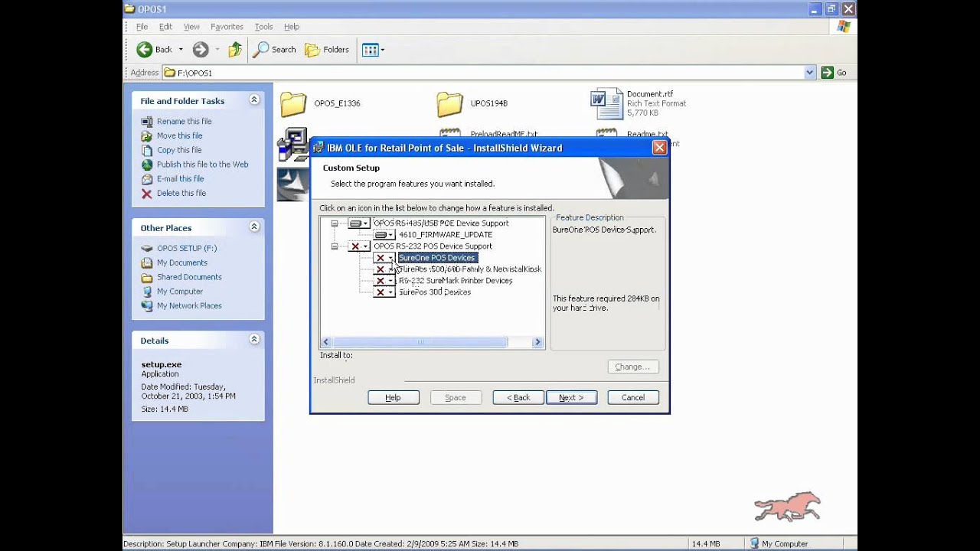Open the File menu

142,27
